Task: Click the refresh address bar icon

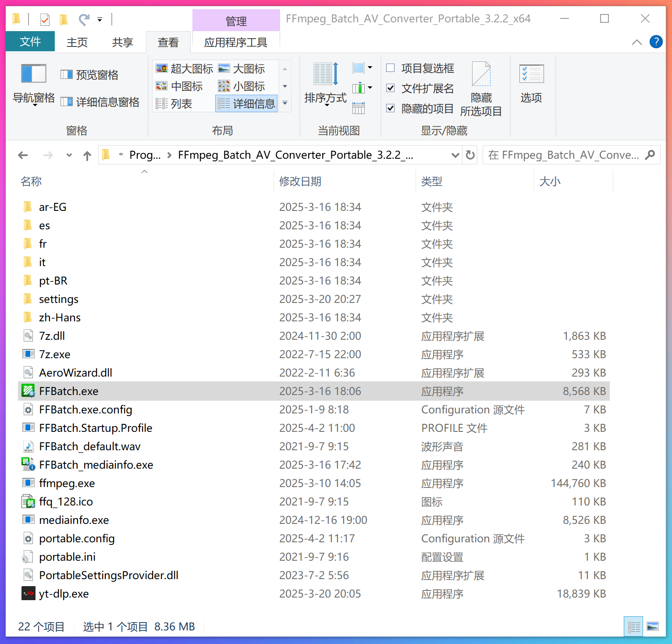Action: (x=470, y=155)
